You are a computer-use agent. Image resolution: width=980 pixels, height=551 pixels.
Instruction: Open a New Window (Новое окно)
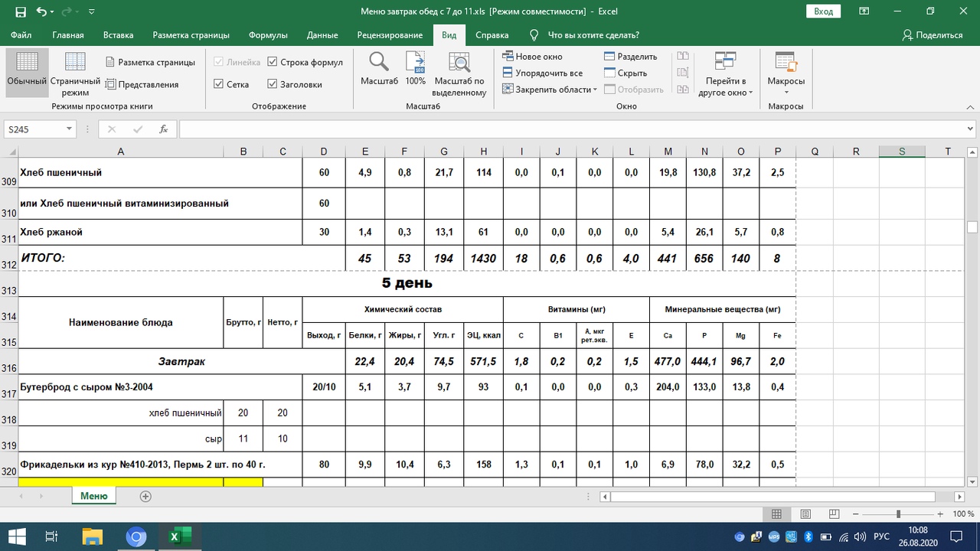[533, 57]
